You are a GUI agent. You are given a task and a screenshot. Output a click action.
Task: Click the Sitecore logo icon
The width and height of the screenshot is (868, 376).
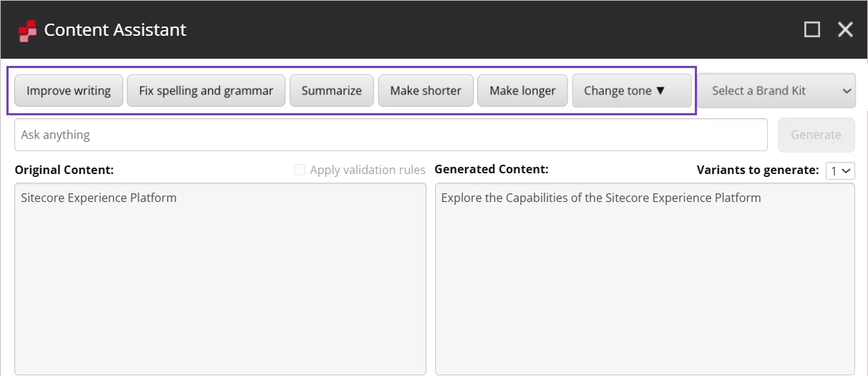27,30
